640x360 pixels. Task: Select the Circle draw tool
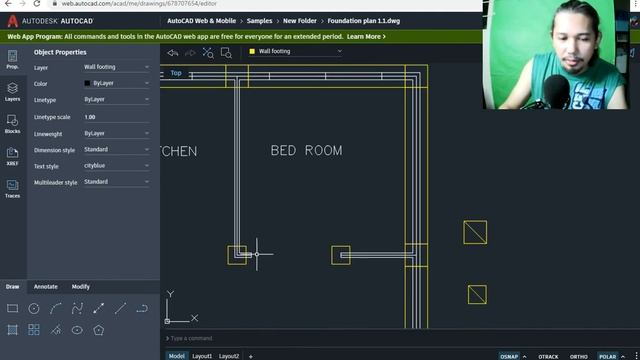34,309
